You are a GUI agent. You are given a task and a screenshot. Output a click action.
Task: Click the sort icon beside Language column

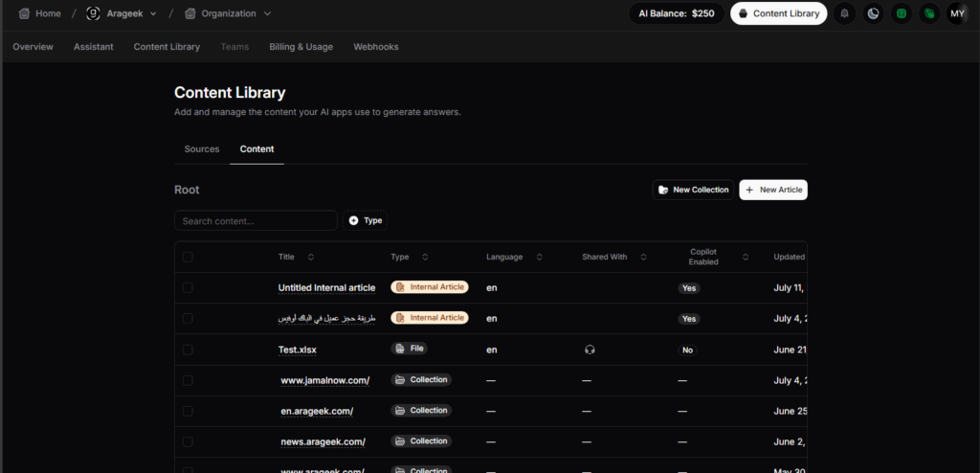[539, 257]
